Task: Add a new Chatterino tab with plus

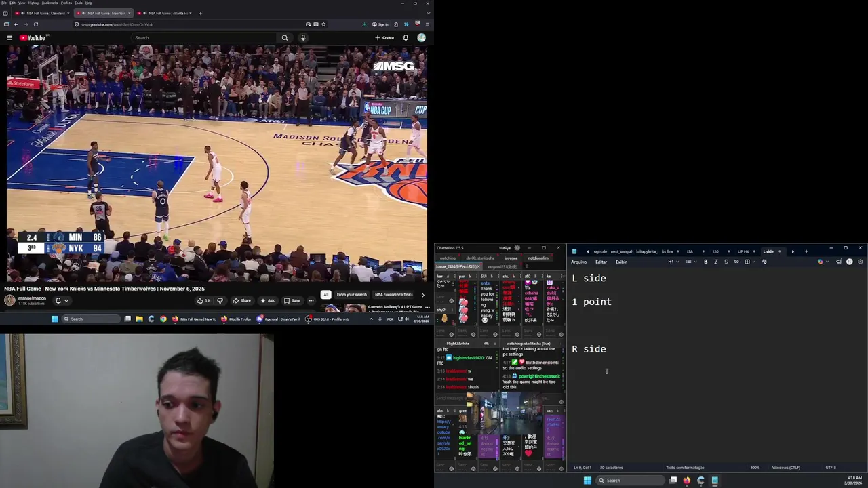Action: [x=526, y=266]
